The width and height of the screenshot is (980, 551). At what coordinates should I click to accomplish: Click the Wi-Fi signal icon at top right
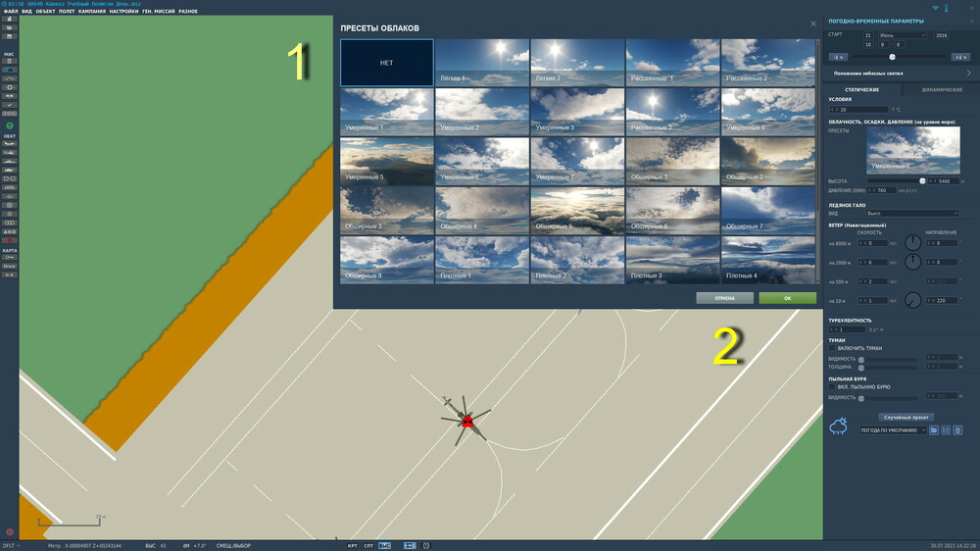(x=936, y=8)
